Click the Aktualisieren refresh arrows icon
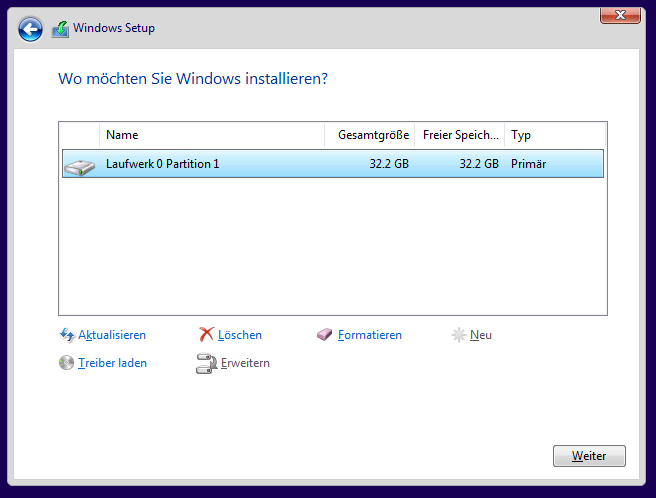The width and height of the screenshot is (656, 498). pos(67,335)
